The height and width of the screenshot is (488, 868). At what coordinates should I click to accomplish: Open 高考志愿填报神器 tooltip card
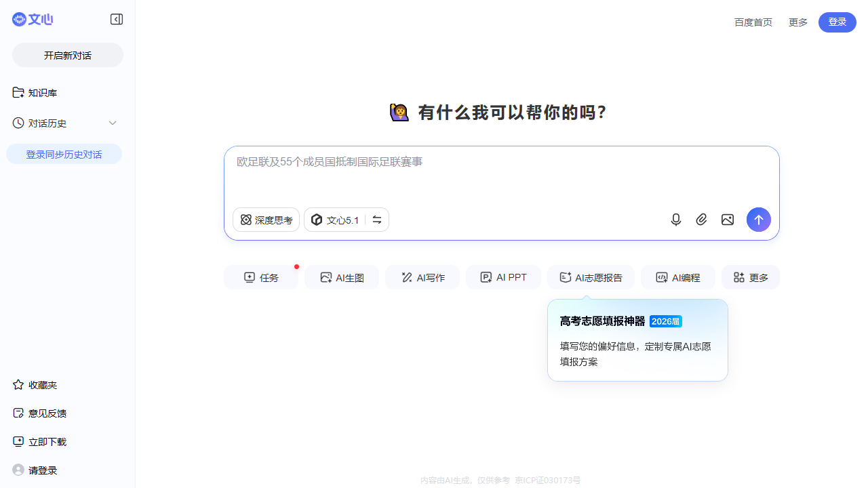pos(637,340)
